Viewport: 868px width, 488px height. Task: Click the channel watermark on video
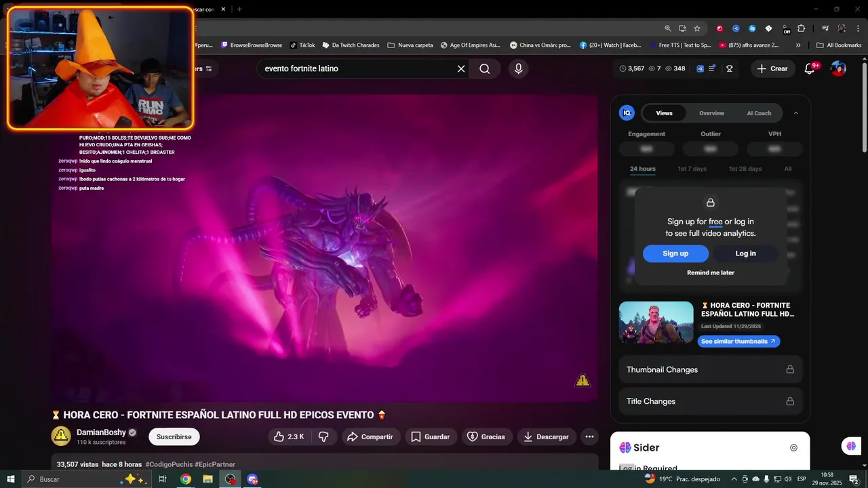point(583,380)
